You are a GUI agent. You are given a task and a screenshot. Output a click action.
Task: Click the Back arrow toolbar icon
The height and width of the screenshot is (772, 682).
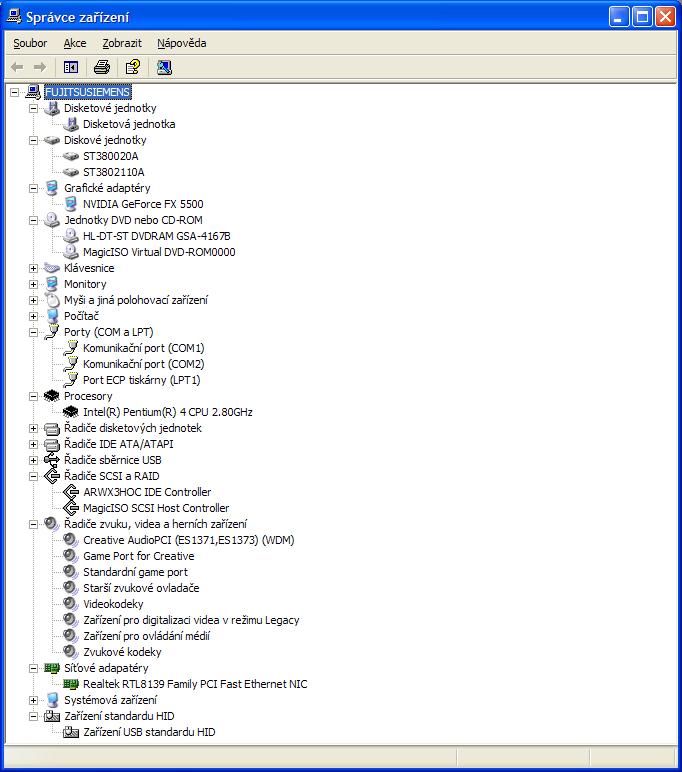click(x=17, y=67)
